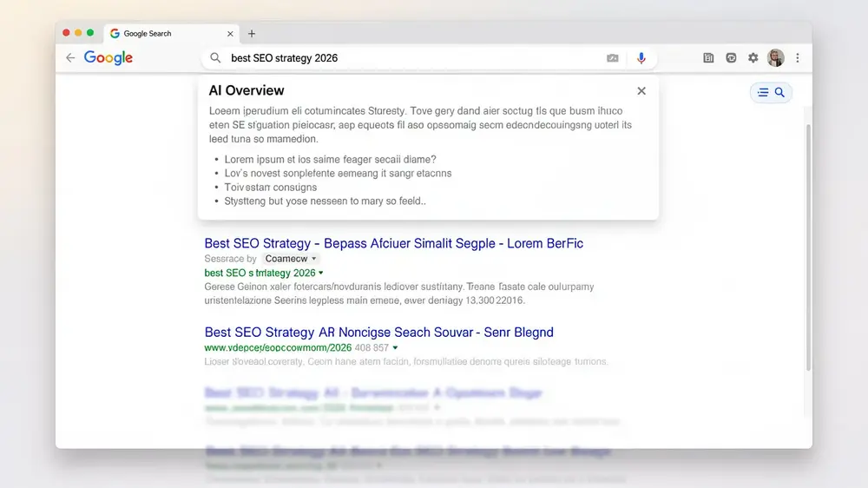Click the back arrow beside Google logo
This screenshot has height=488, width=868.
pos(70,57)
